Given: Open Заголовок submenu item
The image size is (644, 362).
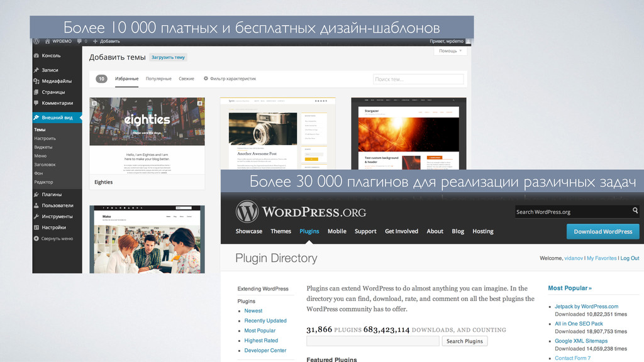Looking at the screenshot, I should coord(45,165).
